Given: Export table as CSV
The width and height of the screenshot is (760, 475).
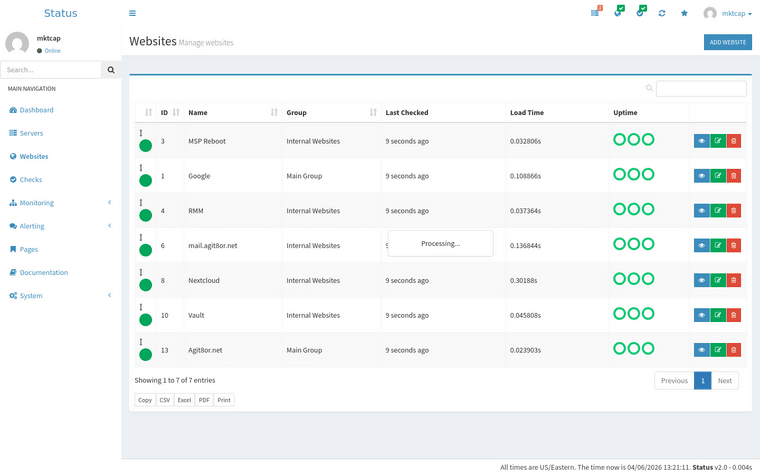Looking at the screenshot, I should pyautogui.click(x=165, y=400).
